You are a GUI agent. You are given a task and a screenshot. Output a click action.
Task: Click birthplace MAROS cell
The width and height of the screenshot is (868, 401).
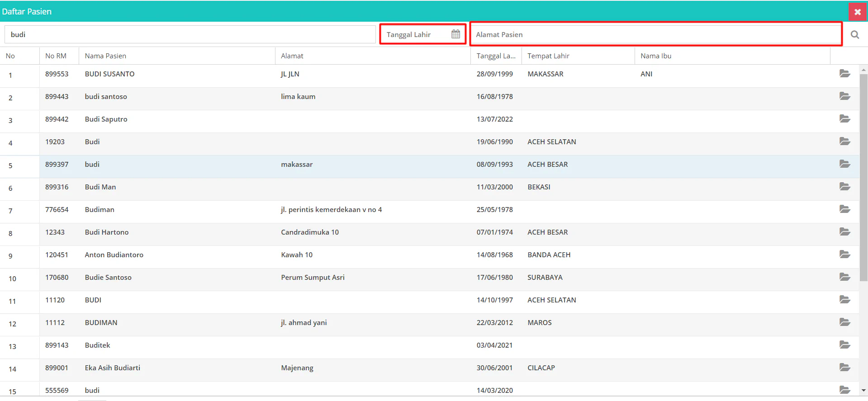pyautogui.click(x=539, y=322)
